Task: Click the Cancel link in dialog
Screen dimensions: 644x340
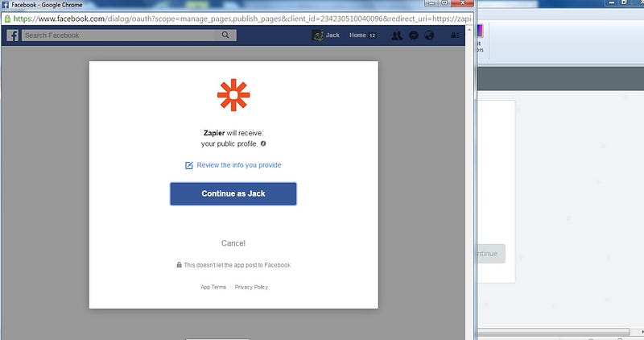Action: (233, 243)
